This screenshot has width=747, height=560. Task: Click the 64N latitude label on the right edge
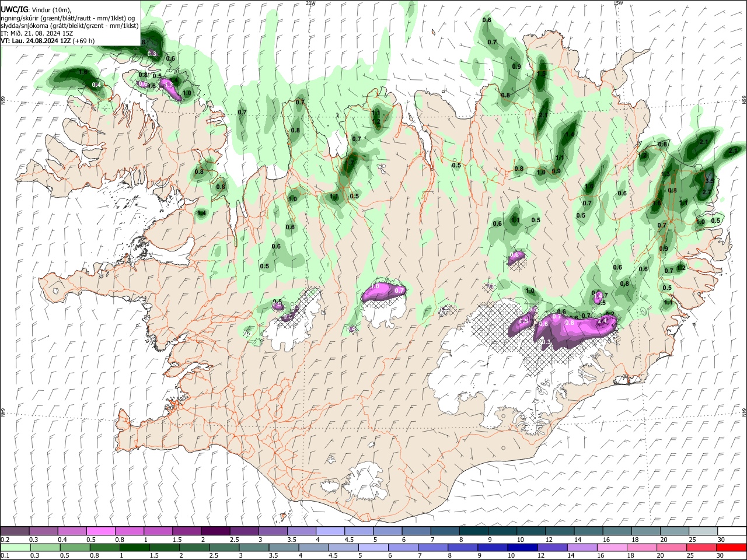744,412
